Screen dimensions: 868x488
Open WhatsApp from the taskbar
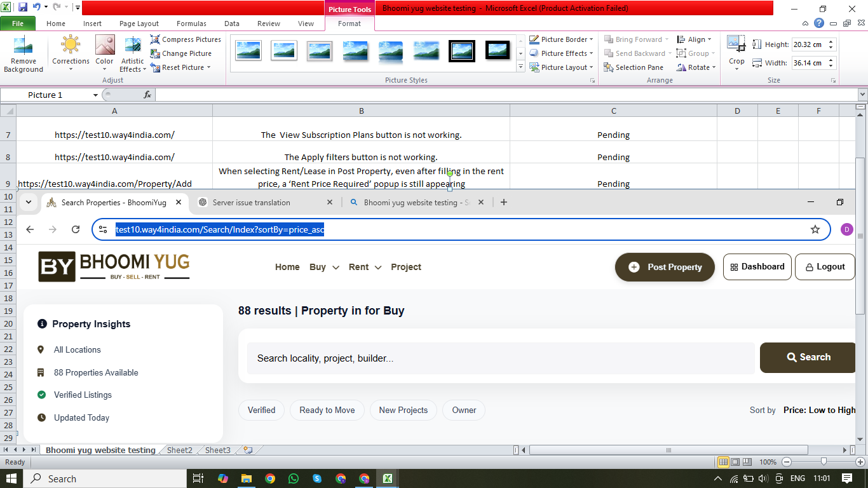pyautogui.click(x=293, y=478)
